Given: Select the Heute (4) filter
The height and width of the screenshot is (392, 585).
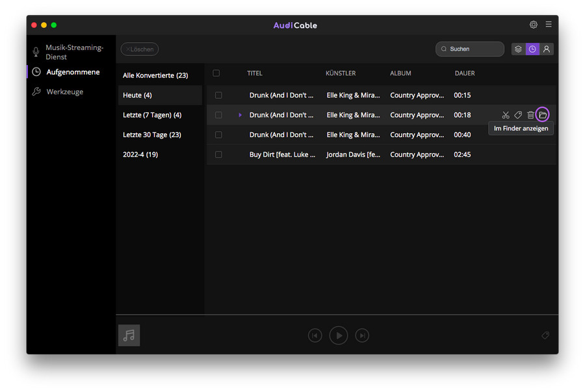Looking at the screenshot, I should 160,95.
